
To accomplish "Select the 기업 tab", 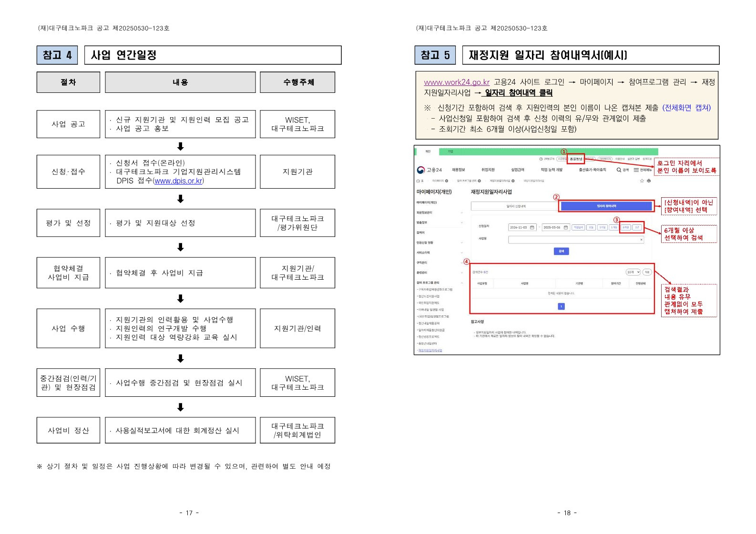I will tap(450, 151).
